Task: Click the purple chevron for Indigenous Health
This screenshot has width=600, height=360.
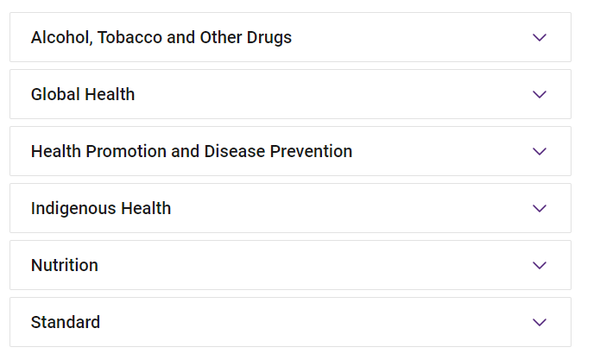Action: [539, 209]
